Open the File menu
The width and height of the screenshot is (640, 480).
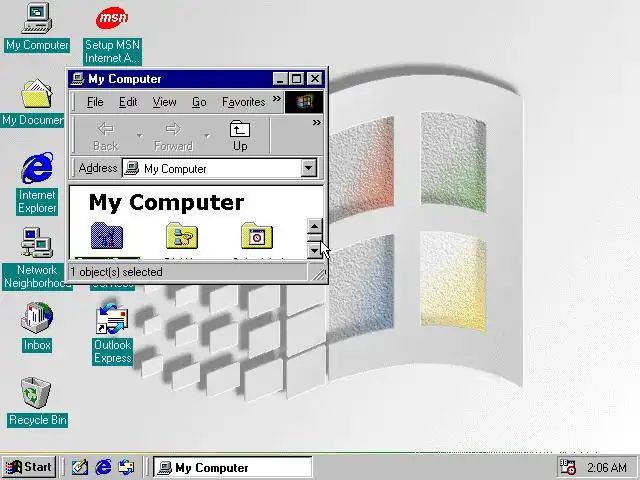[95, 102]
